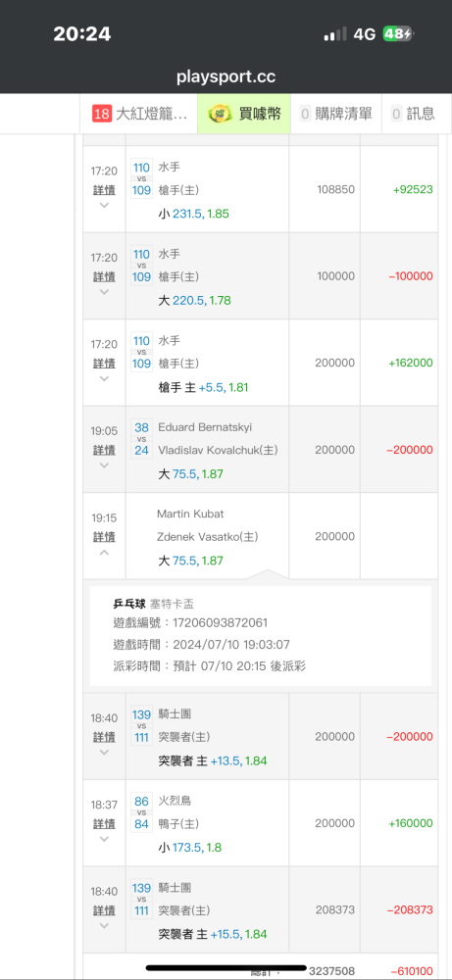Screen dimensions: 452x980
Task: Expand details chevron for 火烈鳥 vs 鴨子
Action: [x=104, y=839]
